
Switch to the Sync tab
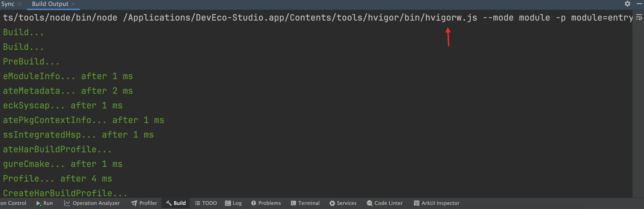click(x=8, y=4)
